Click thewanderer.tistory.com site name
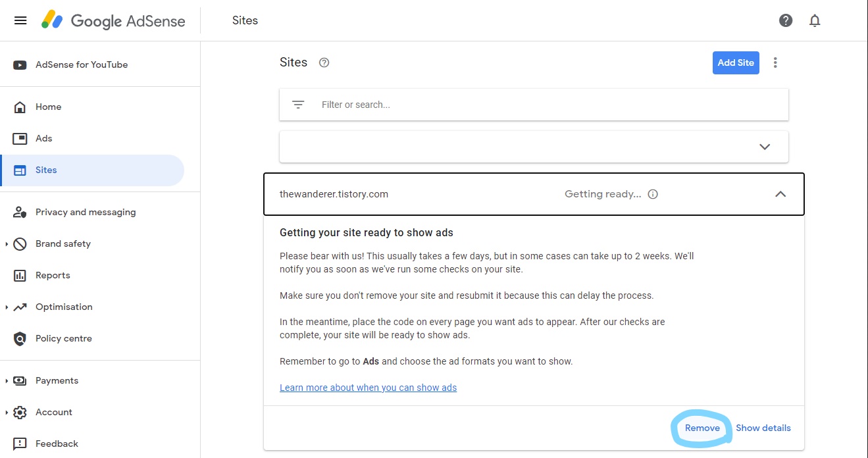Viewport: 868px width, 458px height. 334,194
